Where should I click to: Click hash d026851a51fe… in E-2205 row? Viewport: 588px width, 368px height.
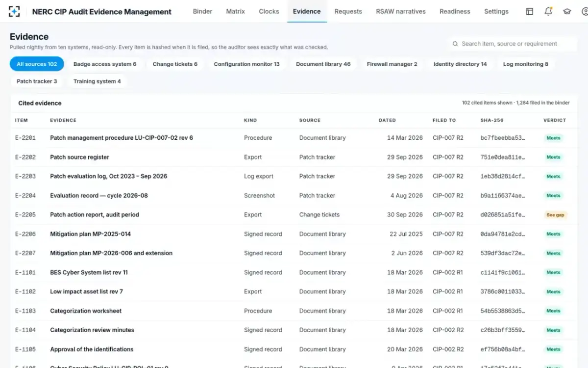(503, 214)
